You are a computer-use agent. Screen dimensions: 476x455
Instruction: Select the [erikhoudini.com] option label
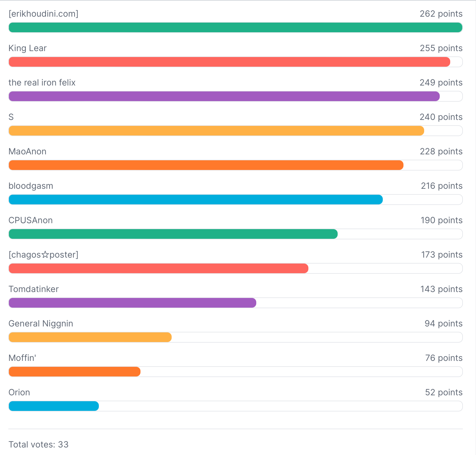[44, 14]
